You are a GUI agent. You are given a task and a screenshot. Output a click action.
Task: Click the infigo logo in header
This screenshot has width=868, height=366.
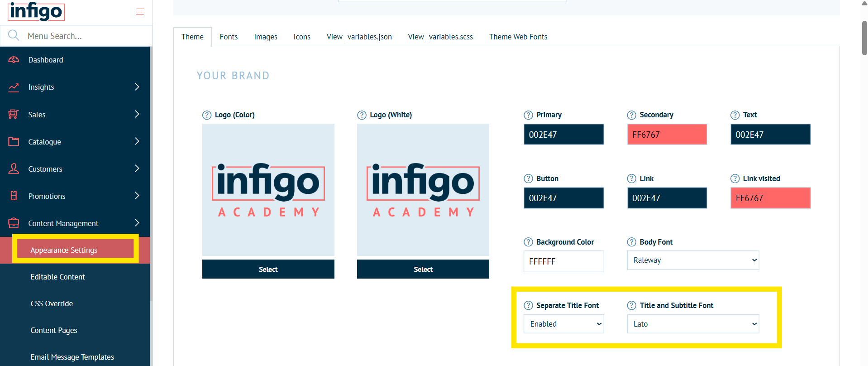36,11
